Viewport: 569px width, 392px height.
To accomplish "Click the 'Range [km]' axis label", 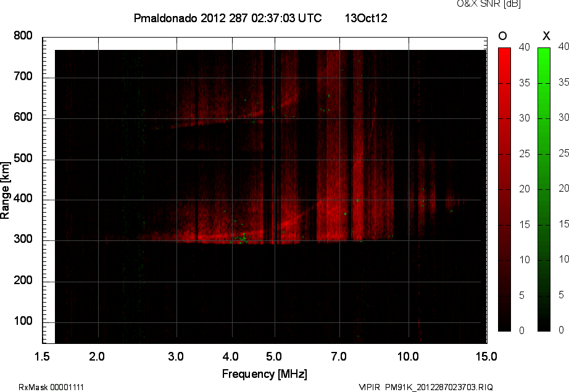I will pos(5,190).
